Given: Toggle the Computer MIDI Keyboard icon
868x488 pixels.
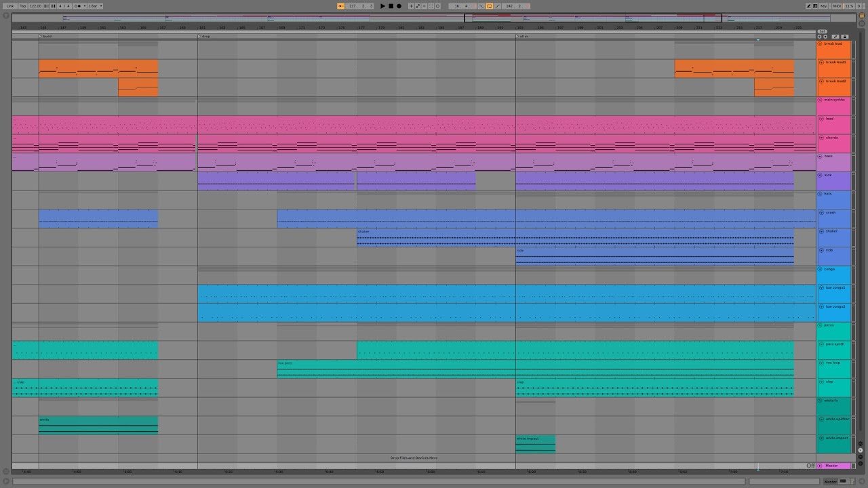Looking at the screenshot, I should [x=815, y=6].
